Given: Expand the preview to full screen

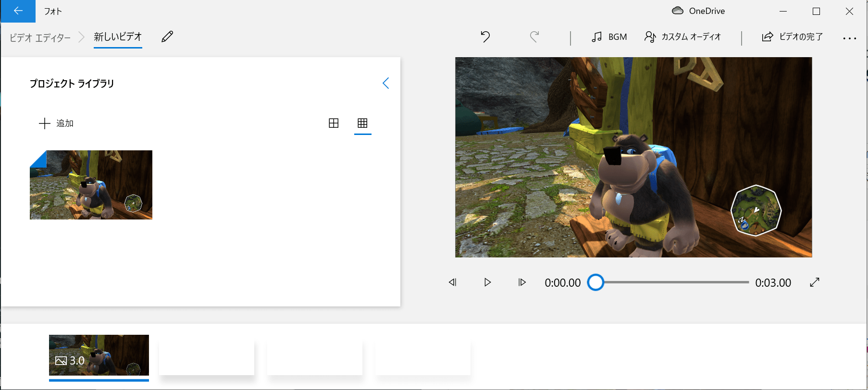Looking at the screenshot, I should tap(814, 282).
